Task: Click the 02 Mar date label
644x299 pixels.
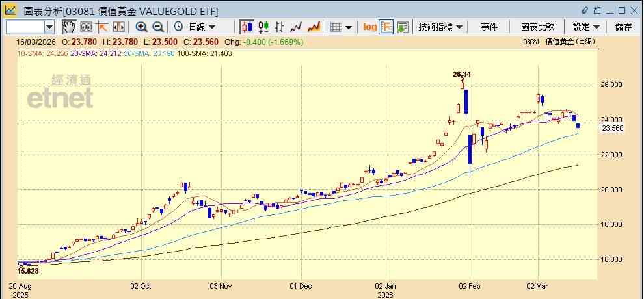Action: (538, 286)
